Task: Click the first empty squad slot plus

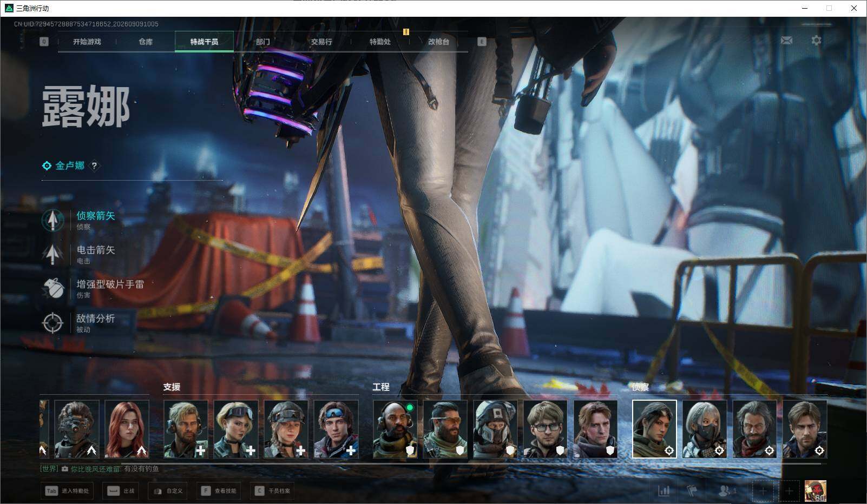Action: pos(763,491)
